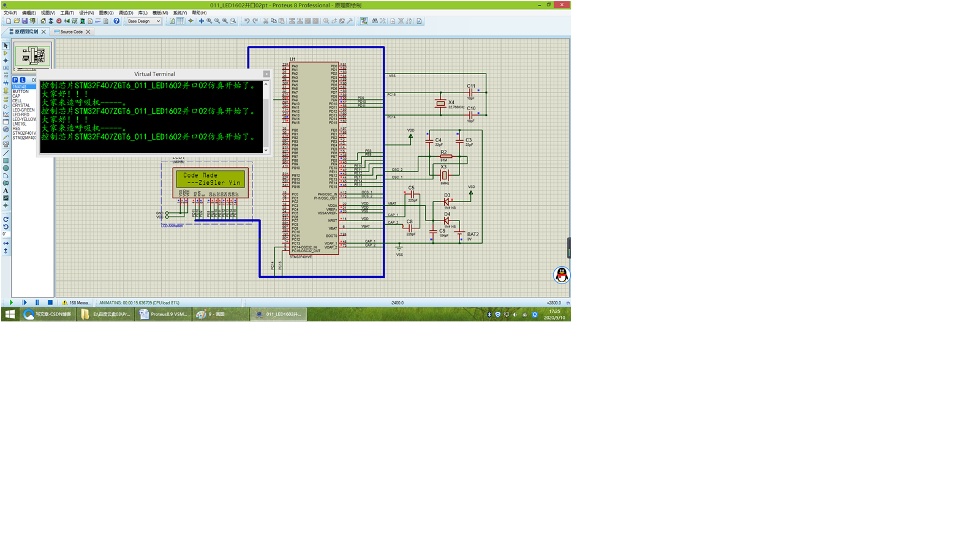Click the Undo arrow icon
980x551 pixels.
point(247,21)
